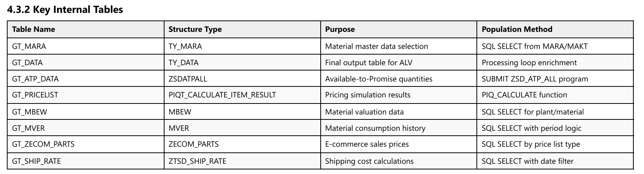Click the PIQT_CALCULATE_ITEM_RESULT structure type cell
The width and height of the screenshot is (644, 174).
pos(222,95)
